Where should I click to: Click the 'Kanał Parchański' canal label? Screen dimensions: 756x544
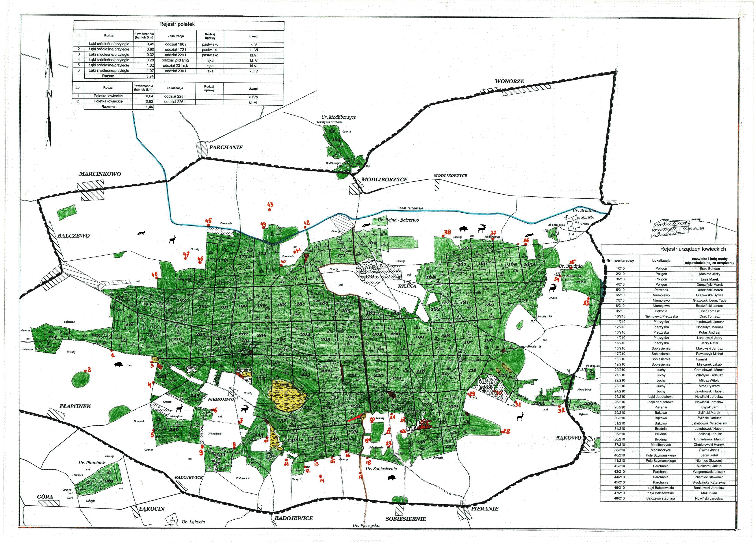pyautogui.click(x=410, y=208)
